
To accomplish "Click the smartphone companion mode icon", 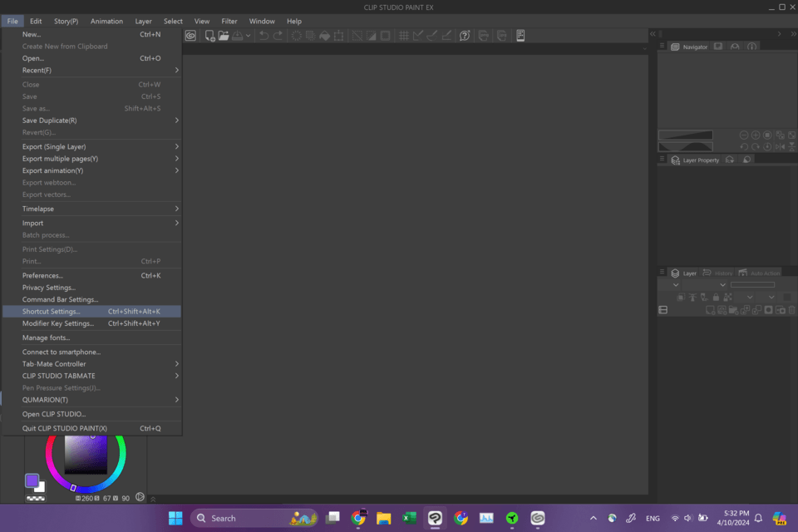I will (x=520, y=36).
